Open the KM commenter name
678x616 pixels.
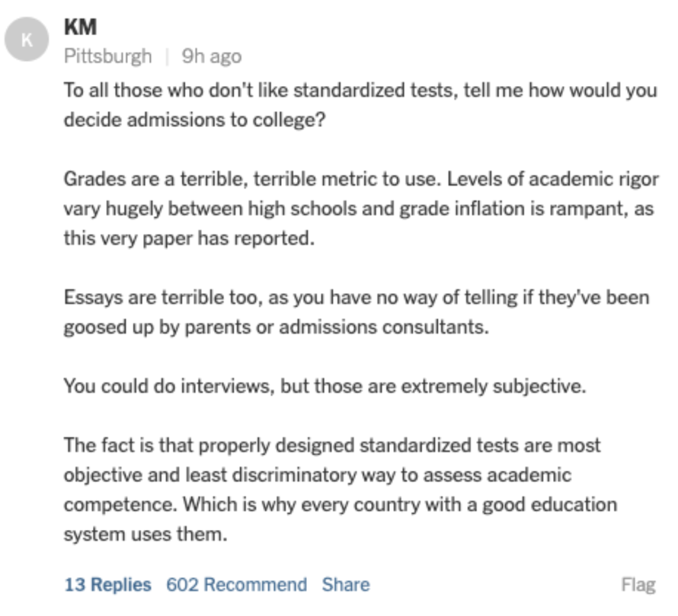[80, 27]
